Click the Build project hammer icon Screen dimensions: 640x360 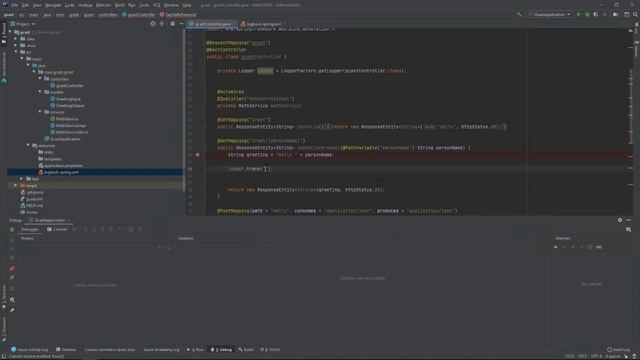[519, 14]
